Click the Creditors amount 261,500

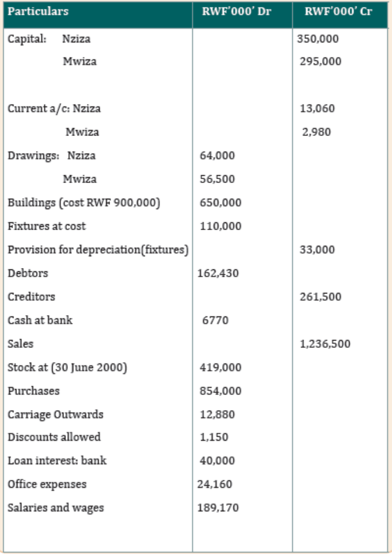[x=321, y=297]
